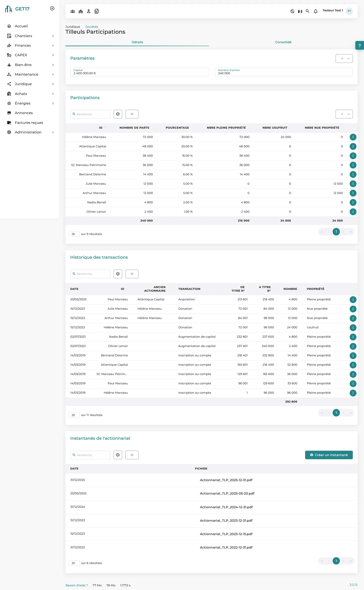
Task: Open the people group icon in top toolbar
Action: pos(73,11)
